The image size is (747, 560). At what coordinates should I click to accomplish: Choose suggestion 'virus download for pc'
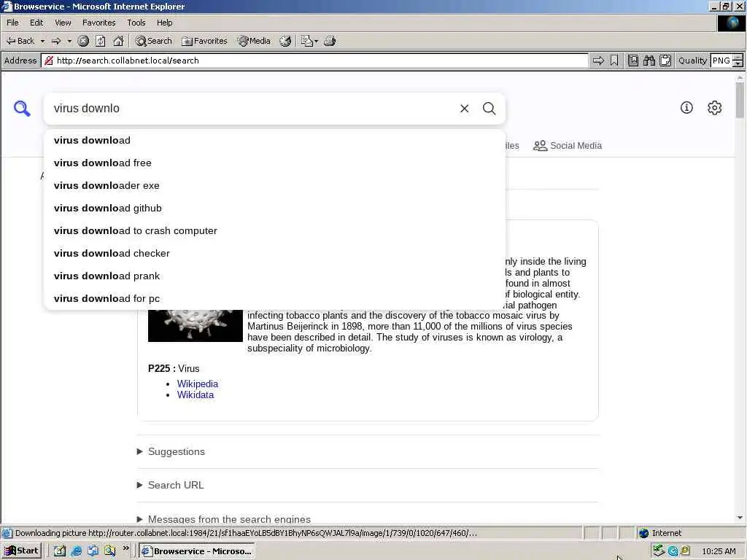coord(274,298)
